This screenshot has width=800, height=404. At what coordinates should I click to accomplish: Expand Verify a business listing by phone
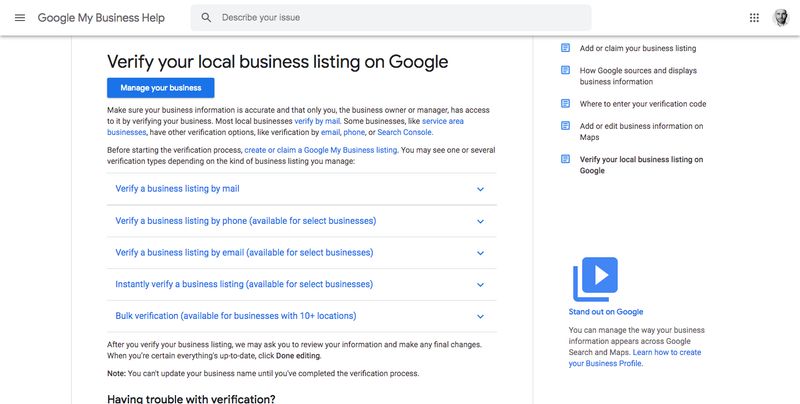tap(302, 221)
